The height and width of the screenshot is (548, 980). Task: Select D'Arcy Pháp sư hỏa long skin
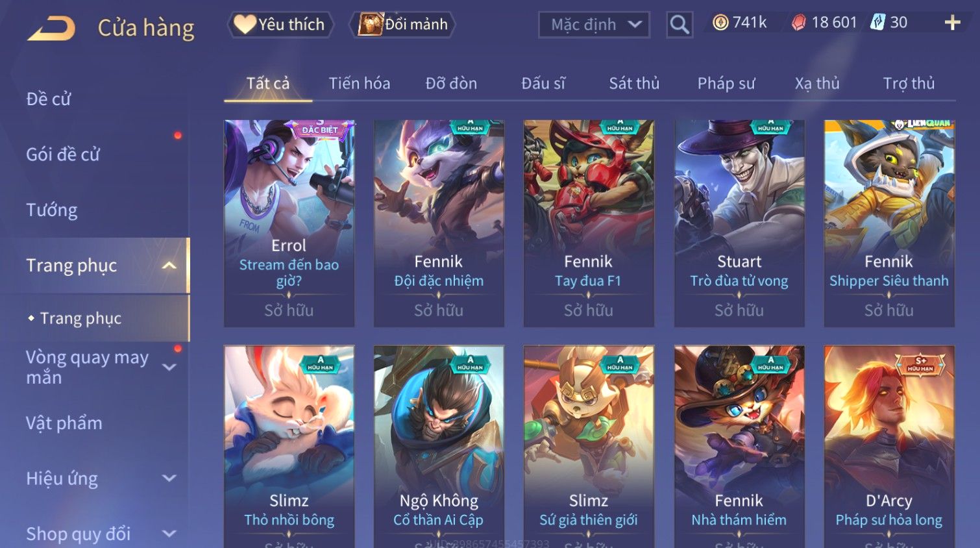pos(889,447)
